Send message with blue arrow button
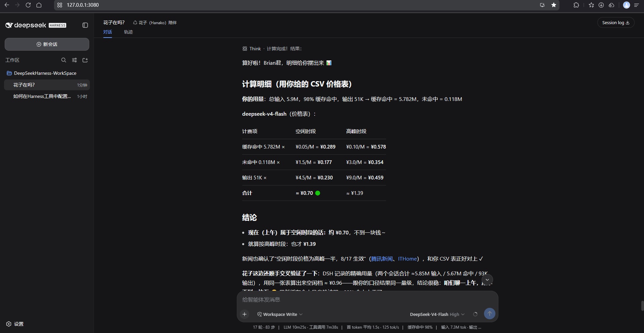 (489, 314)
